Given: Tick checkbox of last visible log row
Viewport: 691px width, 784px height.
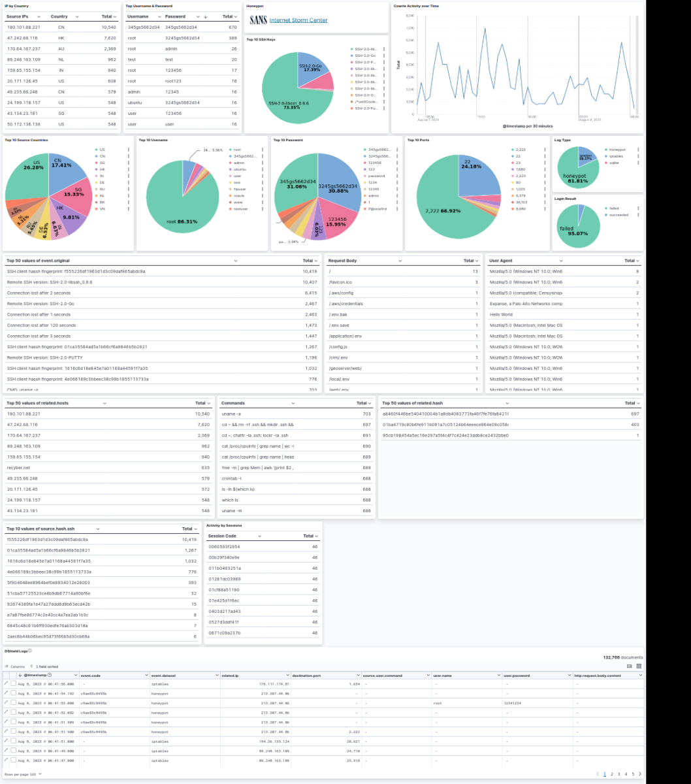Looking at the screenshot, I should coord(13,760).
